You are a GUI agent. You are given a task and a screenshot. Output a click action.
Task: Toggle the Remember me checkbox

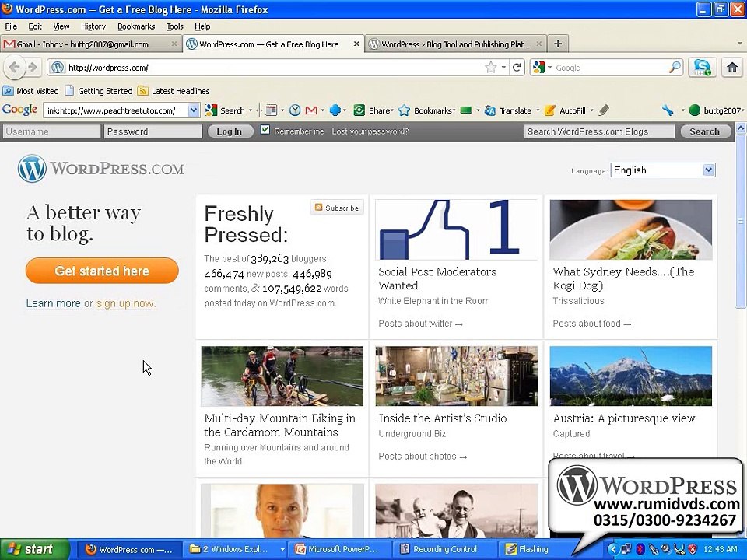265,130
